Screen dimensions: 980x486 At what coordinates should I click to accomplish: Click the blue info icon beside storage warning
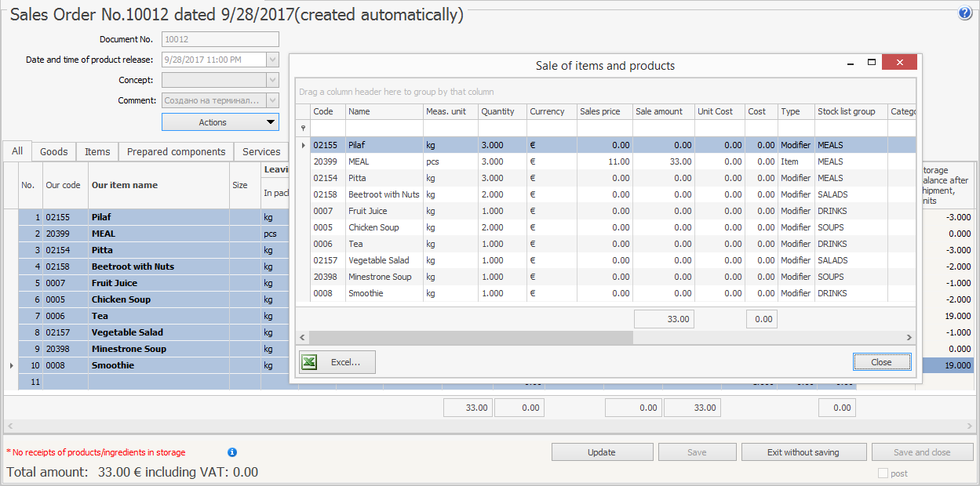pos(232,452)
